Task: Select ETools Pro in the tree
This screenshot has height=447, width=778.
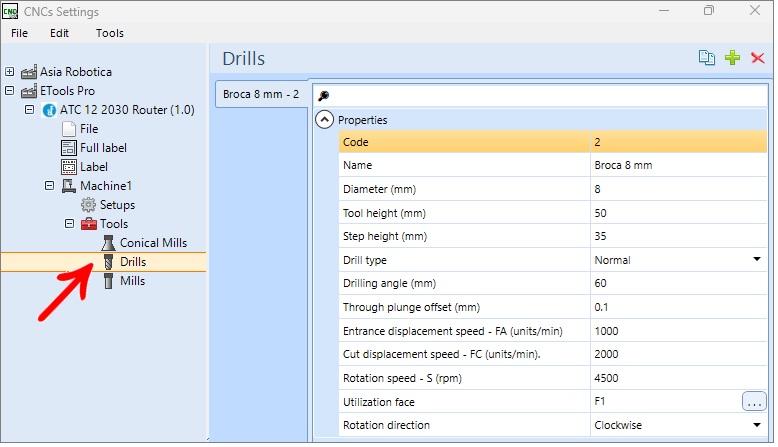Action: click(67, 91)
